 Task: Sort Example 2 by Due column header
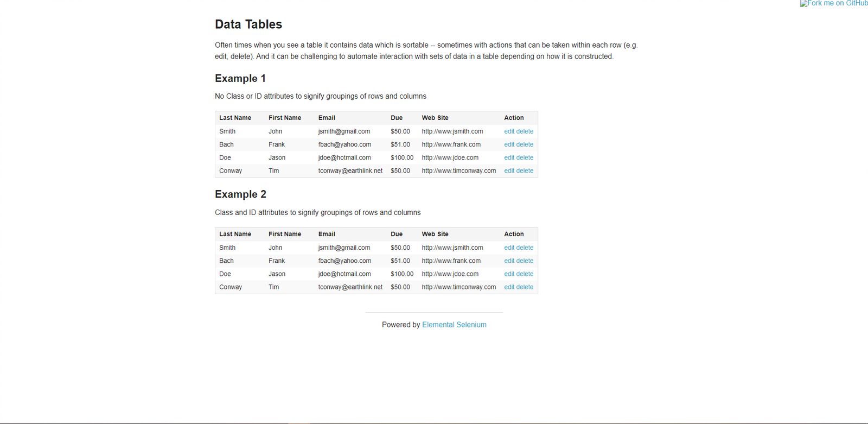click(397, 234)
